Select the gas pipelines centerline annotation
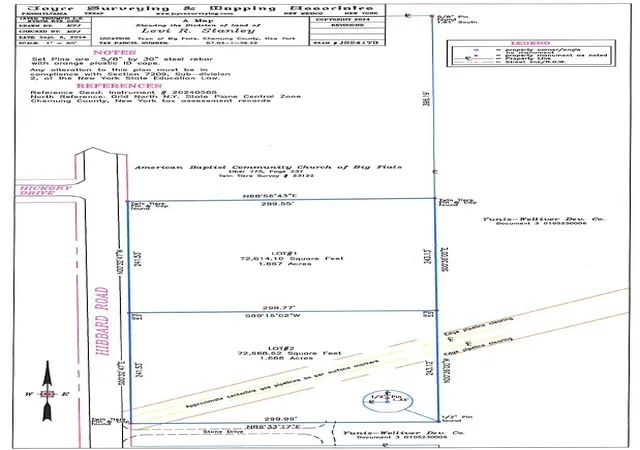Image resolution: width=640 pixels, height=450 pixels. click(282, 384)
